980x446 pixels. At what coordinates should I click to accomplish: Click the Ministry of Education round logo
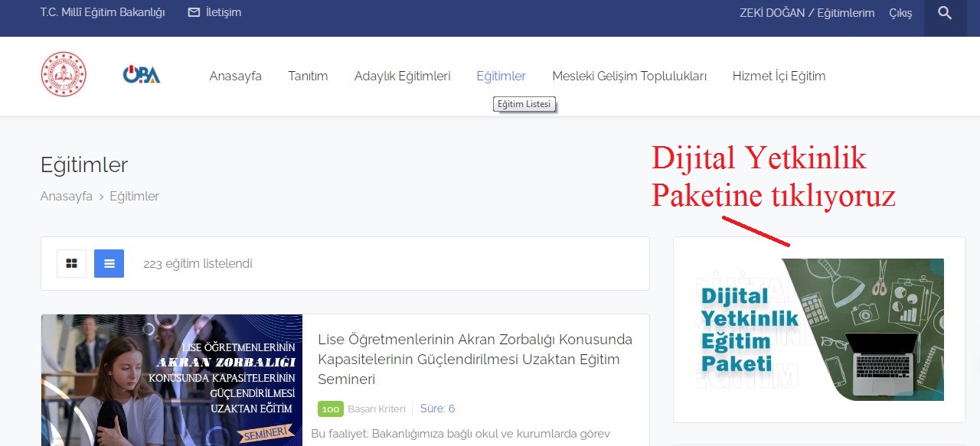tap(64, 75)
